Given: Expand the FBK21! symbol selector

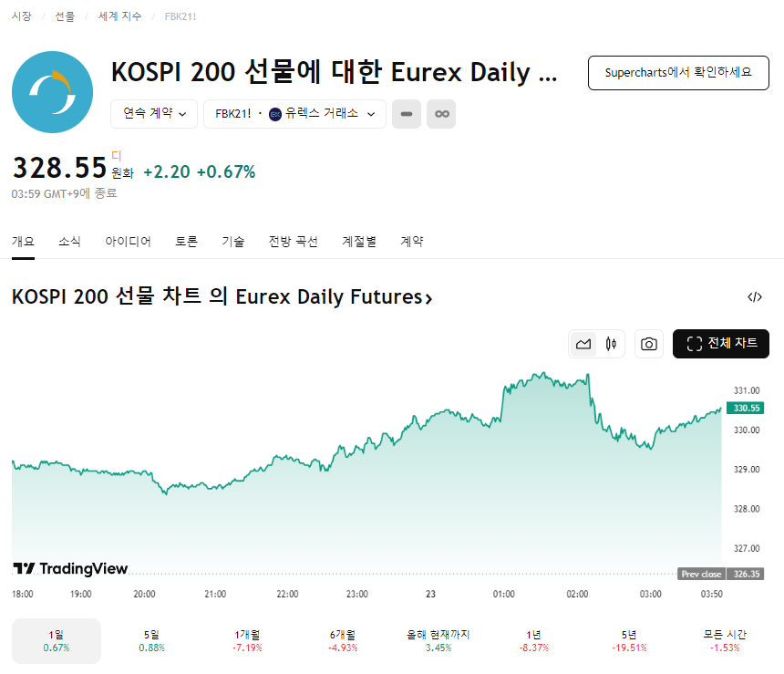Looking at the screenshot, I should click(x=233, y=114).
